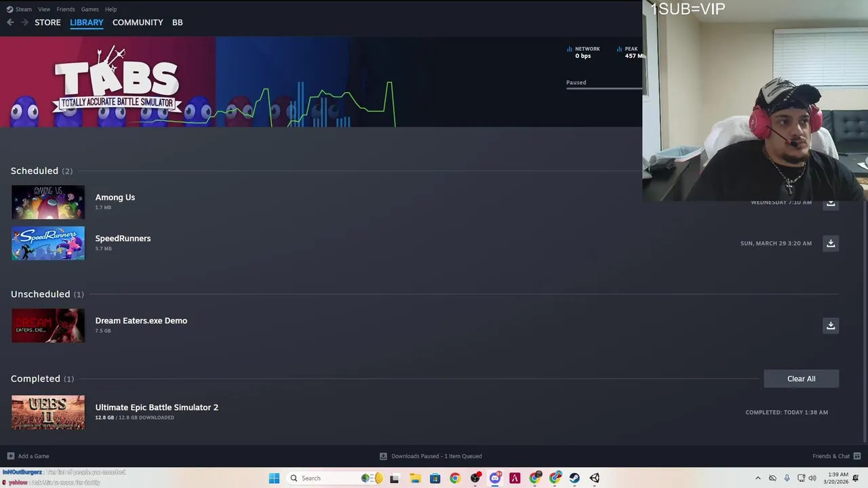The height and width of the screenshot is (488, 868).
Task: Click the Unscheduled (1) section heading
Action: click(x=47, y=294)
